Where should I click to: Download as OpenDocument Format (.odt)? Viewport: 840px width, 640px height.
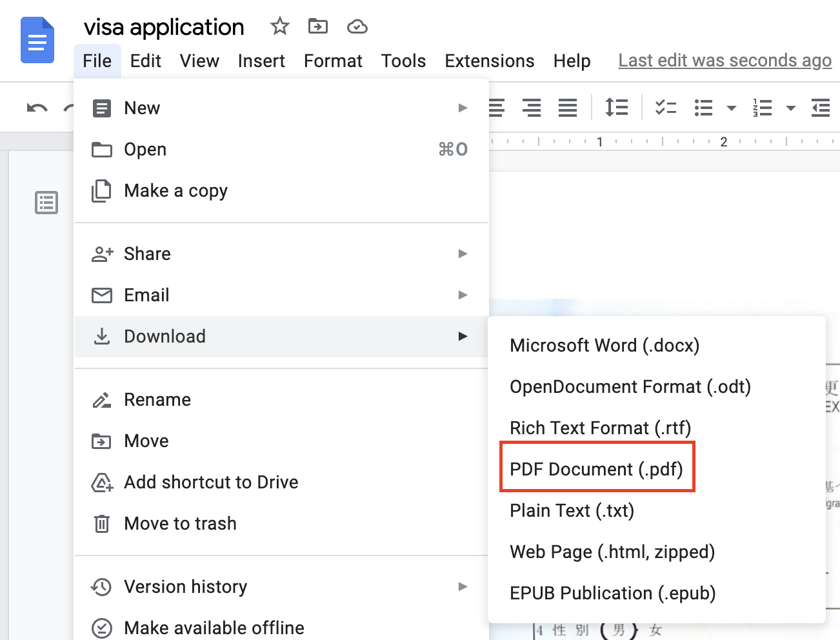point(657,386)
